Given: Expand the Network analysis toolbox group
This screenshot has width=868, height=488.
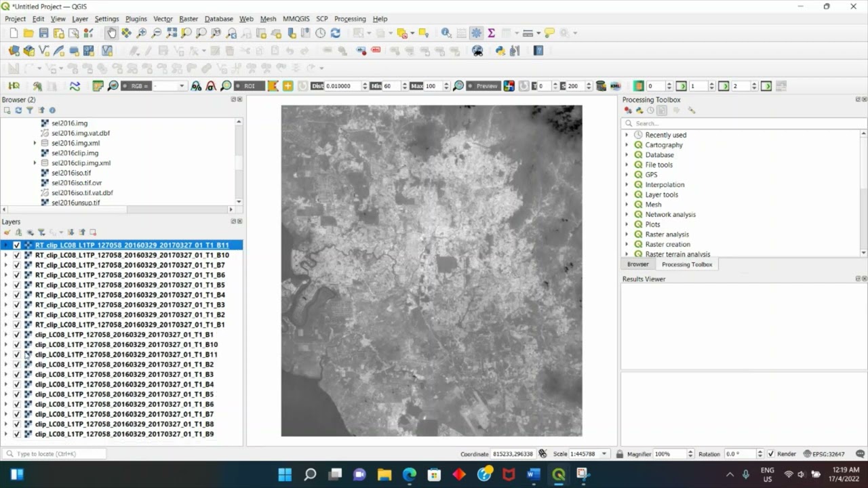Looking at the screenshot, I should (627, 214).
